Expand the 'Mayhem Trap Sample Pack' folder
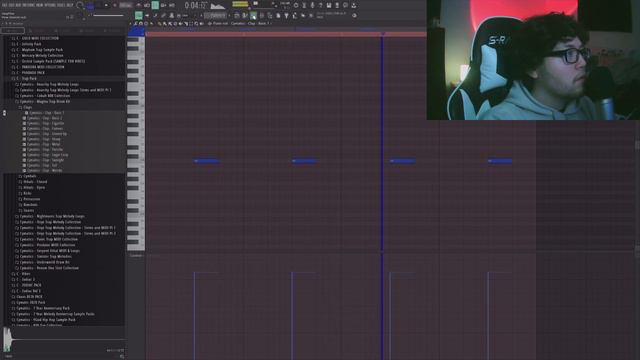640x360 pixels. pos(42,50)
